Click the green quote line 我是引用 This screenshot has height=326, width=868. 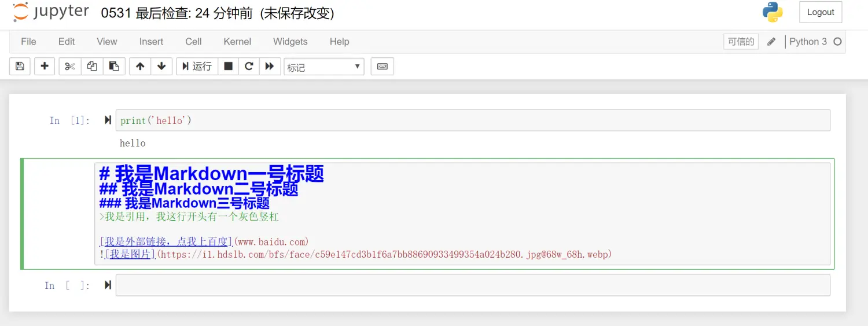(189, 217)
